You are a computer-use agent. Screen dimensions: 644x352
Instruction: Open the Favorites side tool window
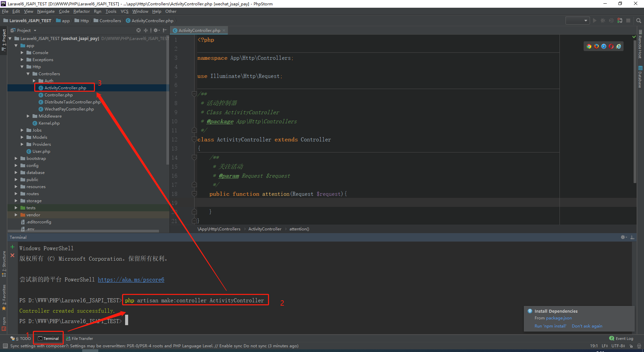pos(4,298)
